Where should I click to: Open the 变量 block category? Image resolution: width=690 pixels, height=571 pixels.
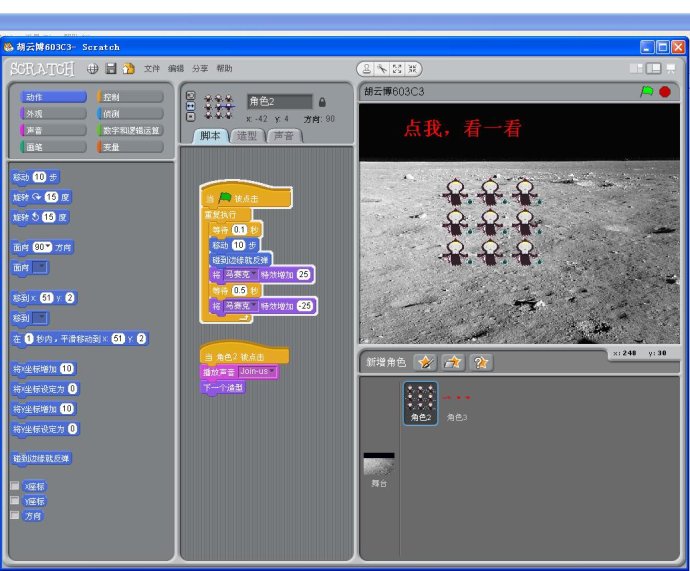point(130,147)
